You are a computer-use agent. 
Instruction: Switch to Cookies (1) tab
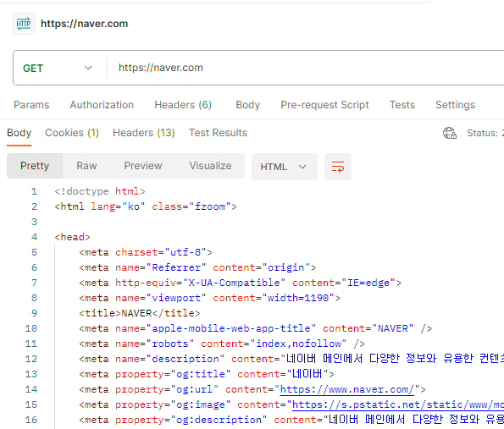click(72, 133)
